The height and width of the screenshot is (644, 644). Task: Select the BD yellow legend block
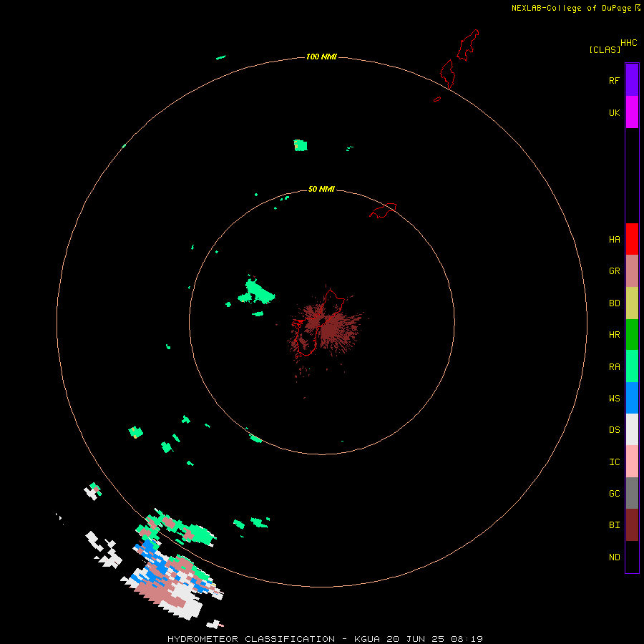[x=632, y=303]
